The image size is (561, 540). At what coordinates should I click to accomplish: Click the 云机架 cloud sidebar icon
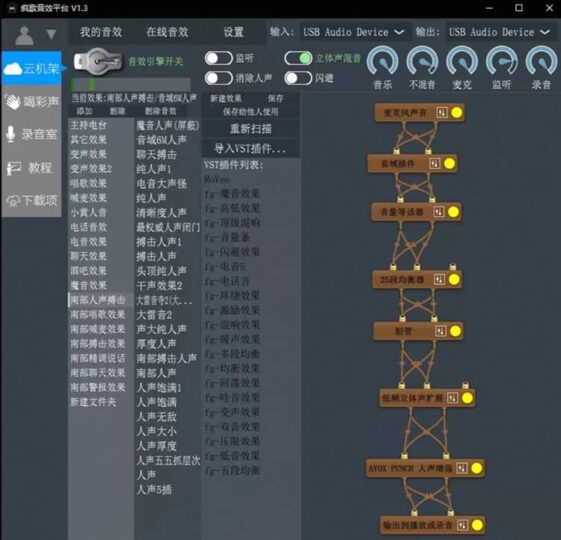pos(12,68)
